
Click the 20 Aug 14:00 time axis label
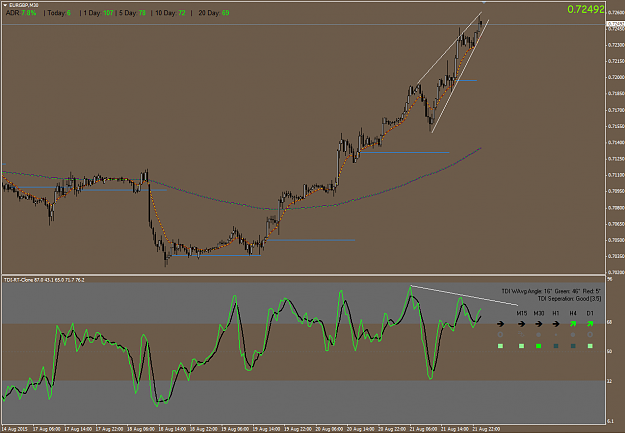pyautogui.click(x=361, y=429)
